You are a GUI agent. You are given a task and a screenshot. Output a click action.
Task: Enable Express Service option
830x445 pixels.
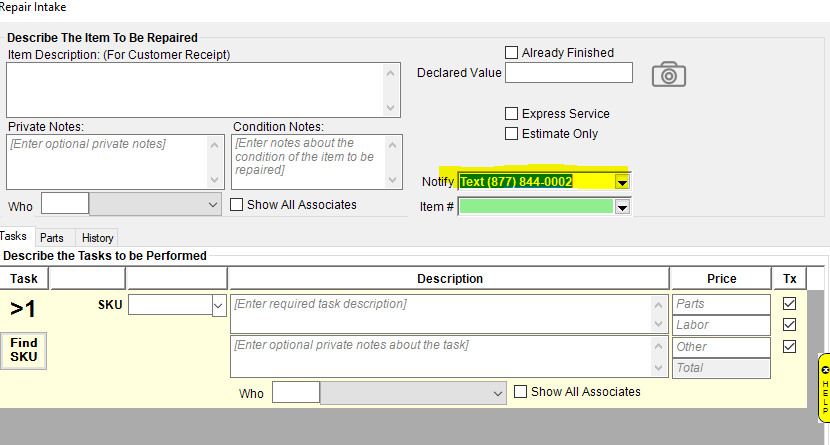click(x=512, y=114)
